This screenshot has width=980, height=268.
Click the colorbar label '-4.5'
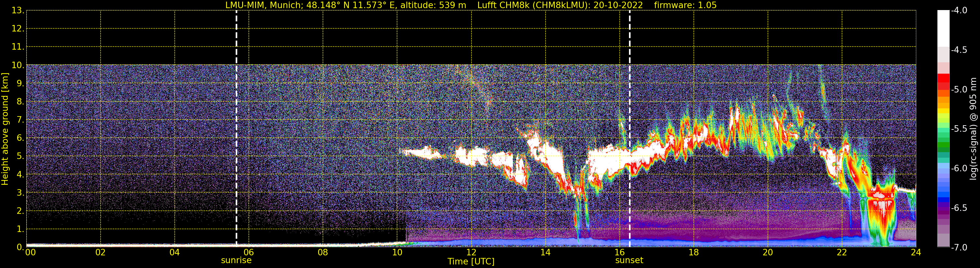click(x=959, y=50)
